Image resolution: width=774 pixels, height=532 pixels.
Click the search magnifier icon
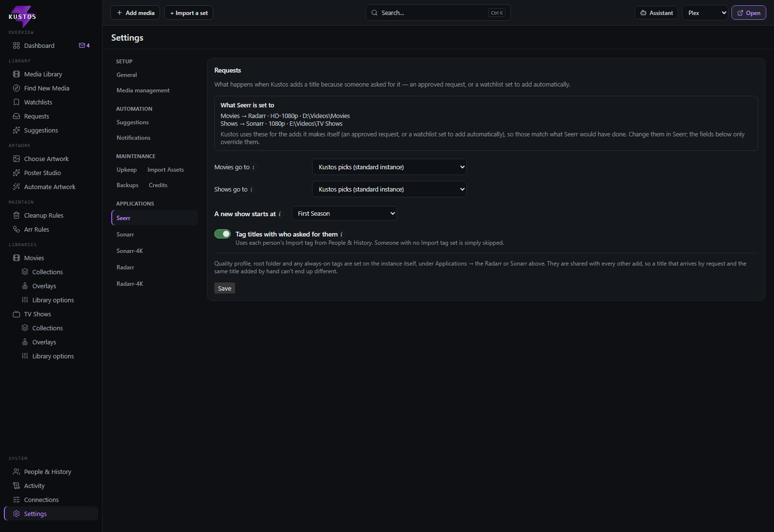(x=374, y=13)
